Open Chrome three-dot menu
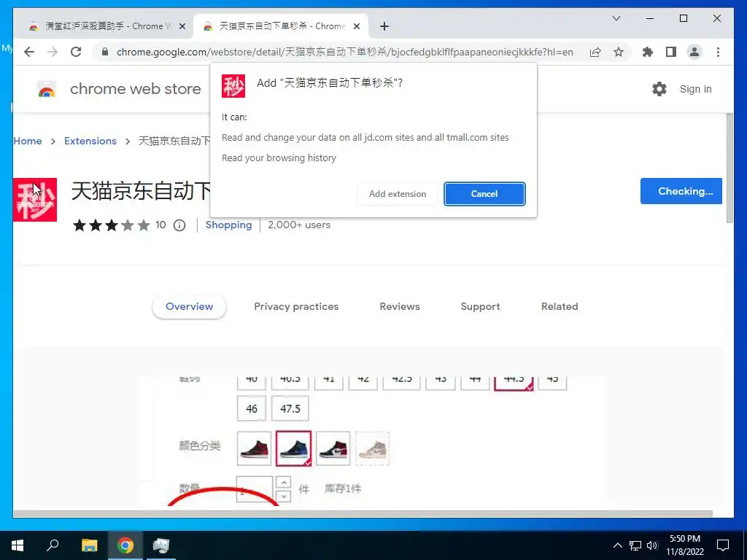Screen dimensions: 747x560 tap(718, 52)
